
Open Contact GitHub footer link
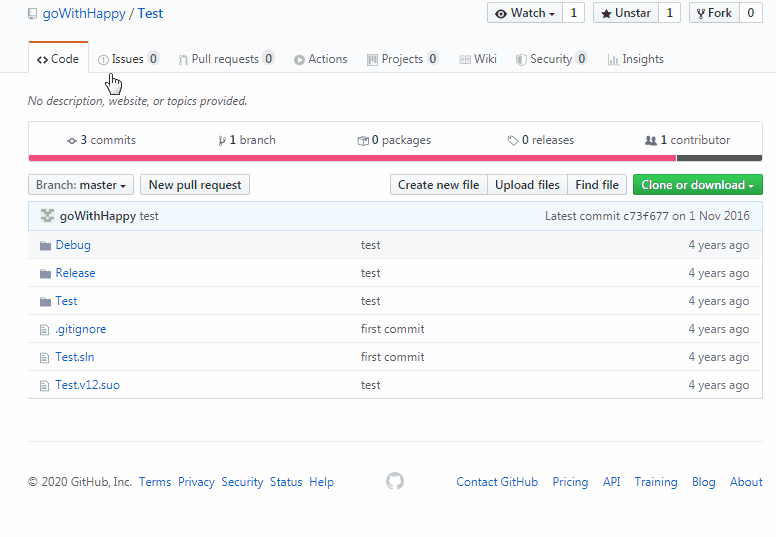[497, 482]
